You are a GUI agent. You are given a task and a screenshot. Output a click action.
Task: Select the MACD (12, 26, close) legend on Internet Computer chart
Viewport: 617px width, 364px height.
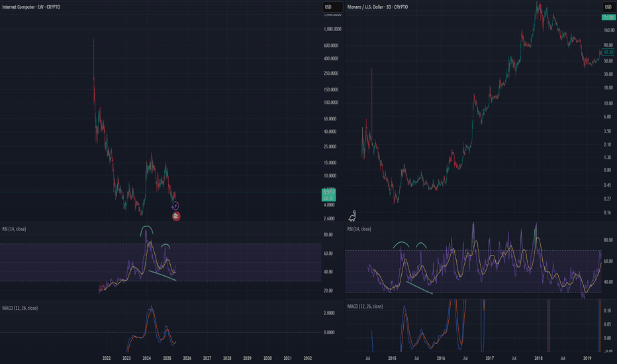[20, 308]
